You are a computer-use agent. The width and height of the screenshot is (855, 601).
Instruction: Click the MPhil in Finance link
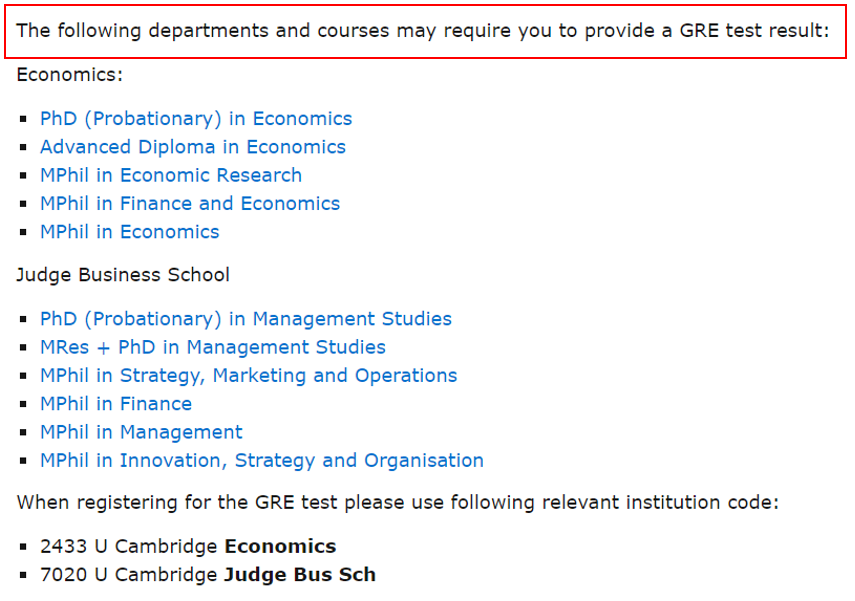[x=116, y=404]
